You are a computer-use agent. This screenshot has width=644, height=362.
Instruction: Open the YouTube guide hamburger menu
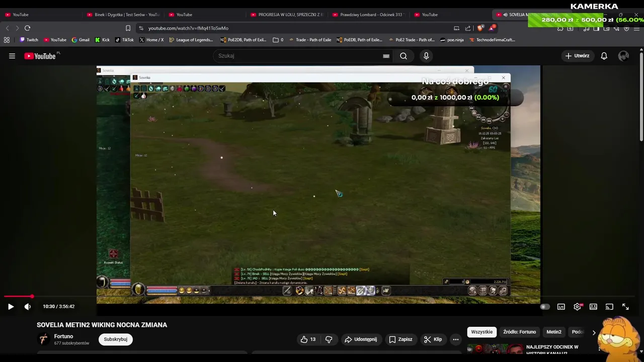12,56
